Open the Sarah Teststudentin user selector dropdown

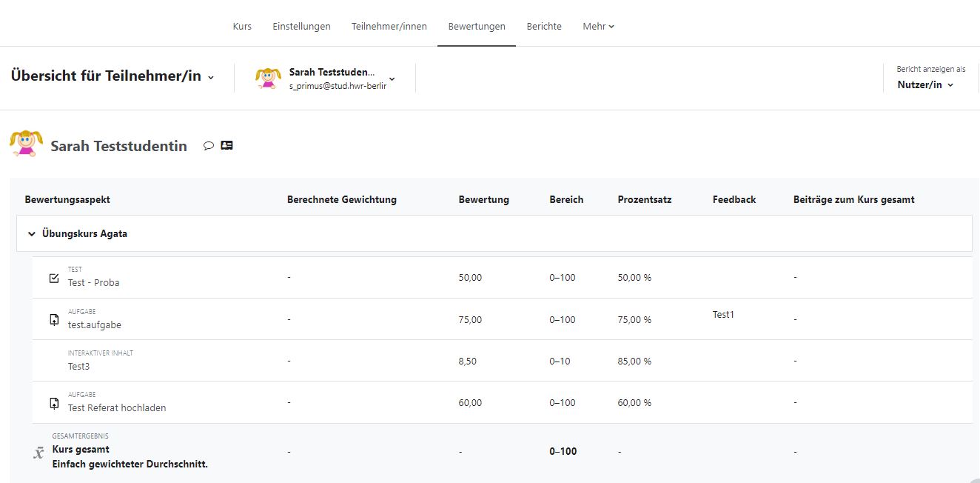(392, 79)
